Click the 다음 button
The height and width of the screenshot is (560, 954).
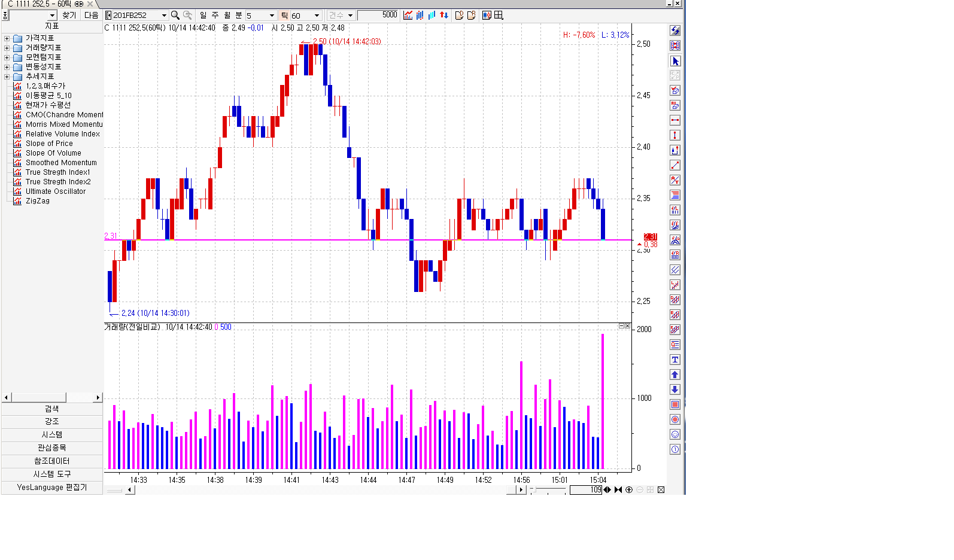point(91,16)
